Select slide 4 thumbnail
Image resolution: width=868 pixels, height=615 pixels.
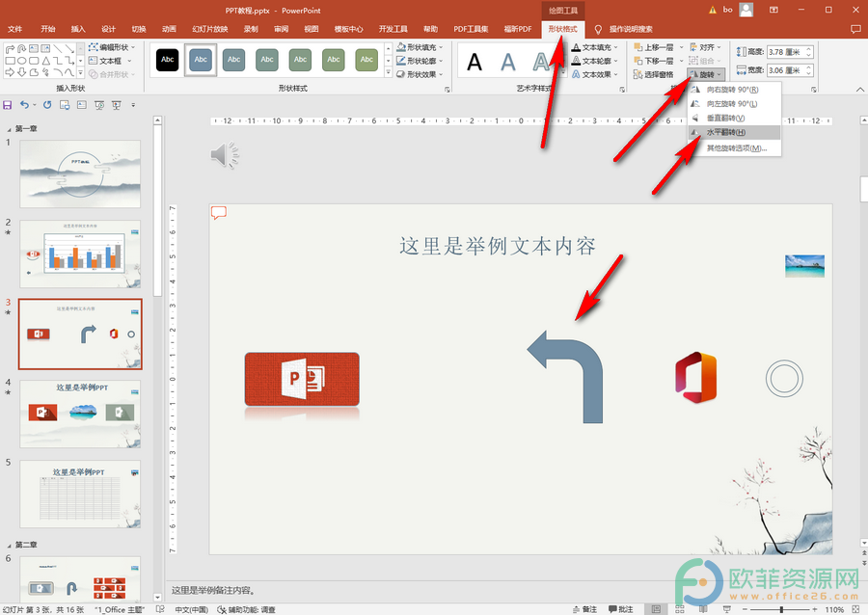click(80, 414)
